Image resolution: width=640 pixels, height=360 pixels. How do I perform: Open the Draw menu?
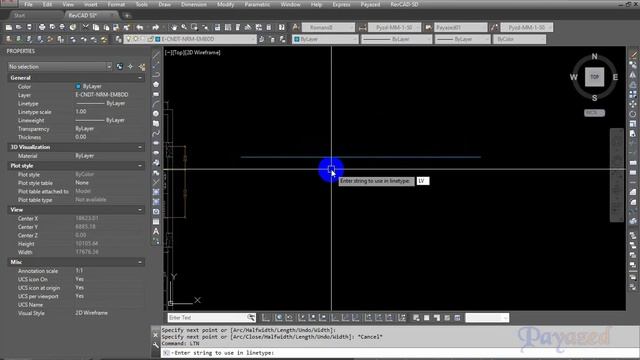164,4
